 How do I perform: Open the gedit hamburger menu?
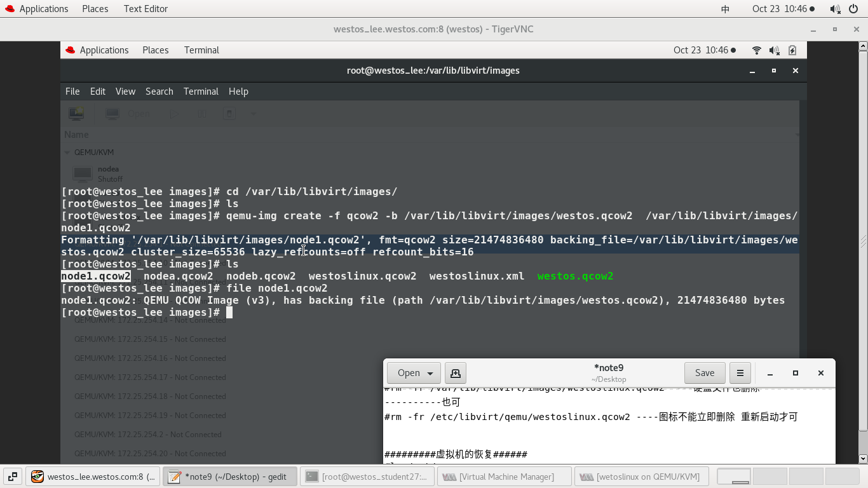pyautogui.click(x=740, y=373)
